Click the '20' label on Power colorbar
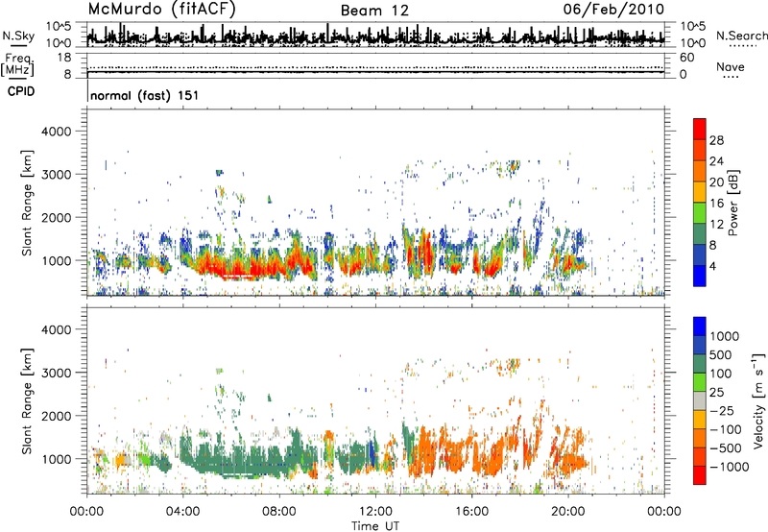The image size is (768, 532). click(716, 182)
